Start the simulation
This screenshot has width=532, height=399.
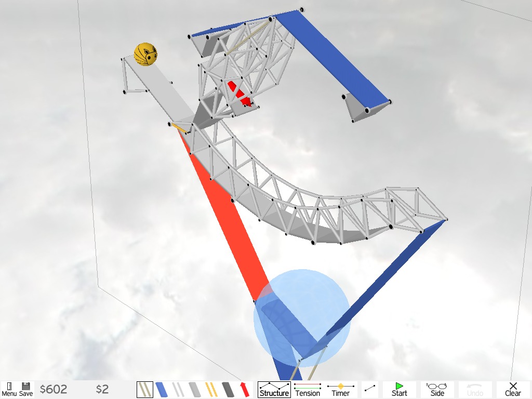tap(399, 390)
